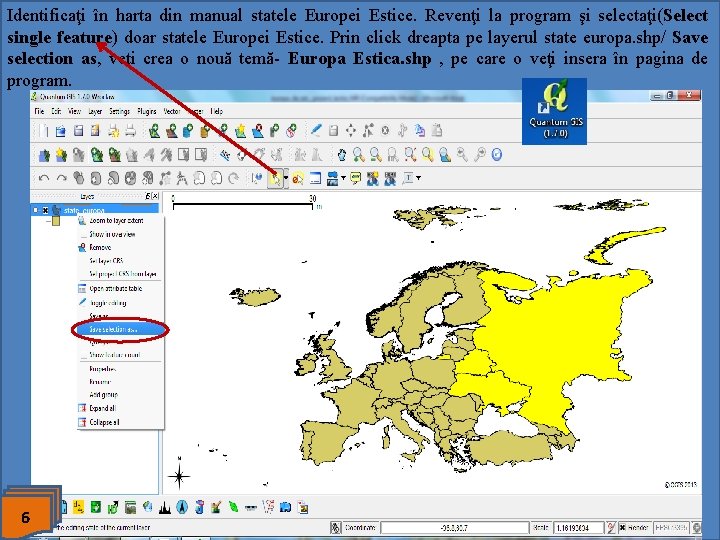Toggle the Render checkbox in status bar
720x540 pixels.
(x=622, y=528)
